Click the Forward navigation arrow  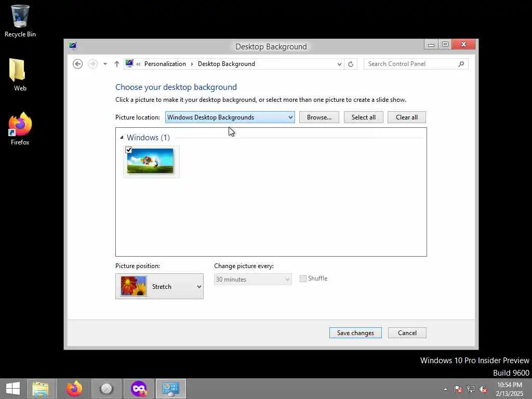(92, 64)
